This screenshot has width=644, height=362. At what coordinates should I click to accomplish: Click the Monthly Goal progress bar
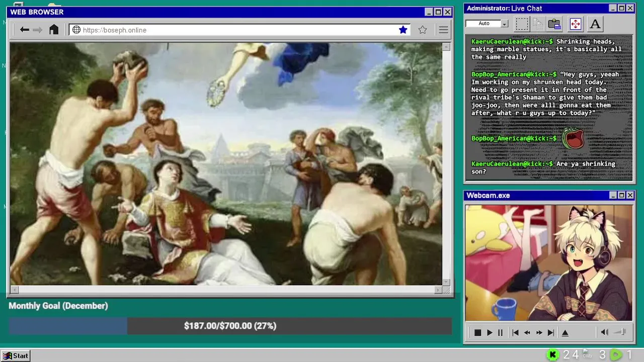(x=230, y=326)
